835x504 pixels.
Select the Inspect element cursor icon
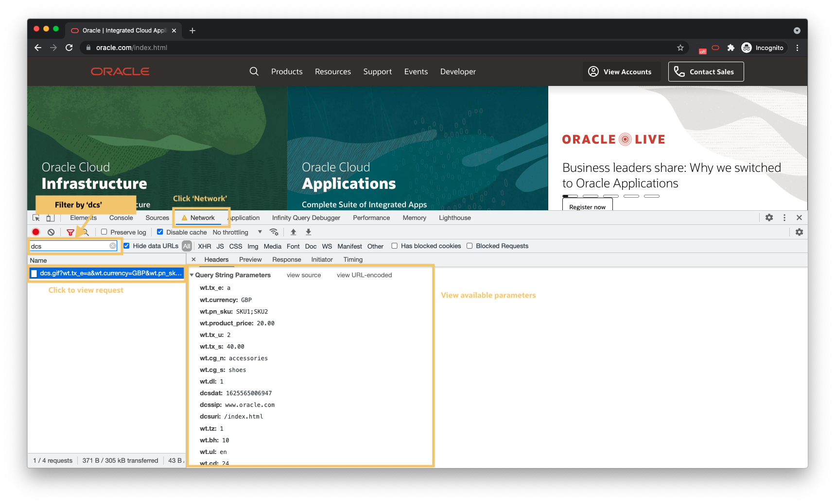(36, 218)
